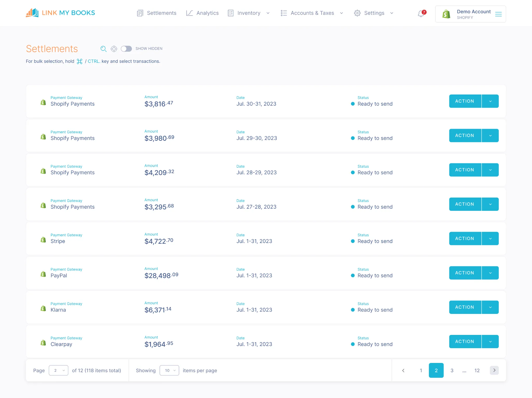Go to the previous page arrow

403,370
